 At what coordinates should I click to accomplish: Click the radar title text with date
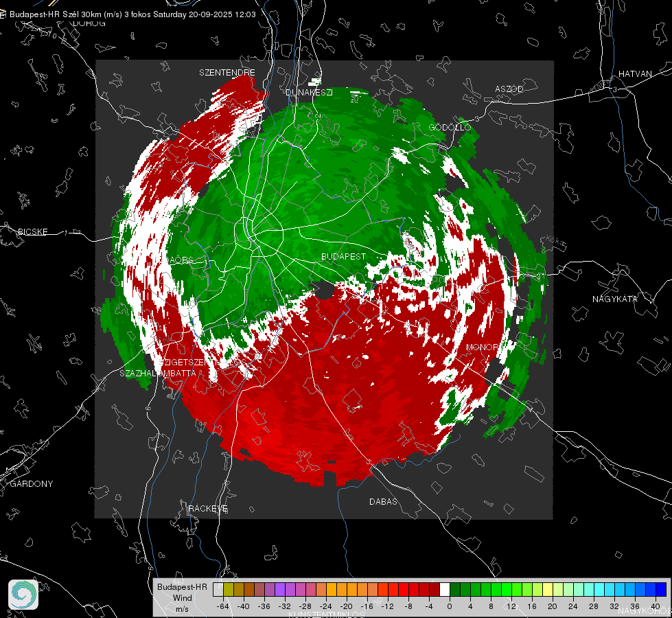click(132, 14)
